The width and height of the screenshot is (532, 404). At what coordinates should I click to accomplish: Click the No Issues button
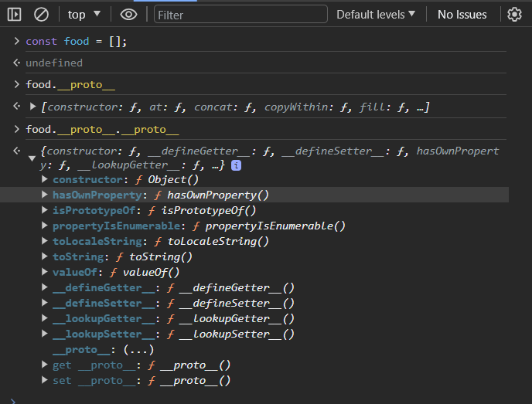[462, 14]
